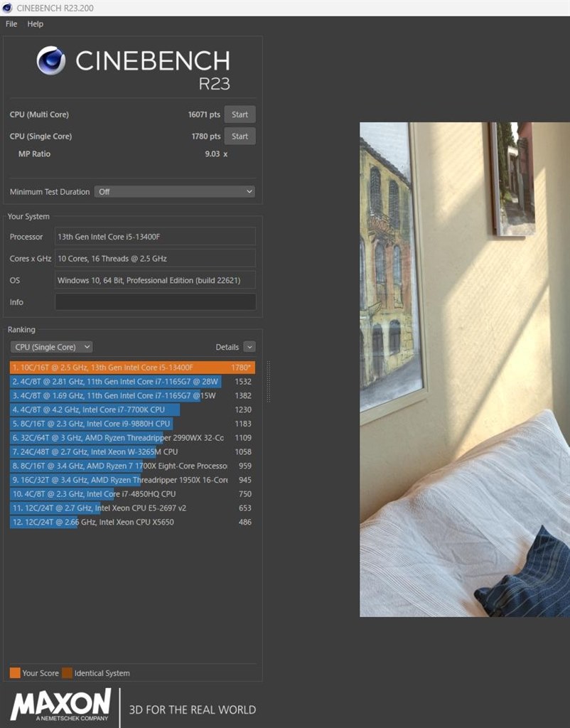
Task: Click the empty Info input field
Action: [155, 301]
